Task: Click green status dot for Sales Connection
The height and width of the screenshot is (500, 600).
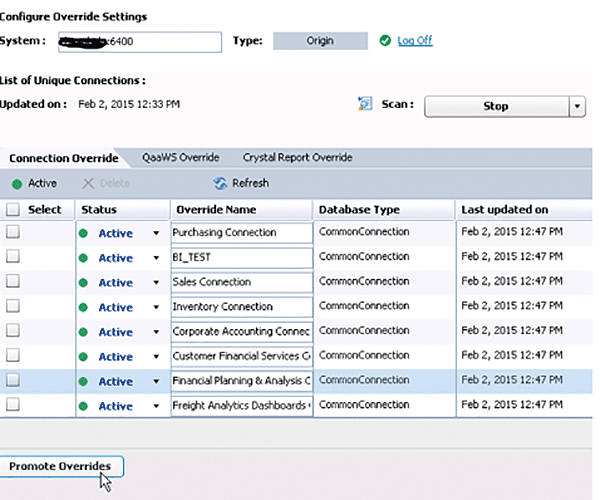Action: tap(85, 283)
